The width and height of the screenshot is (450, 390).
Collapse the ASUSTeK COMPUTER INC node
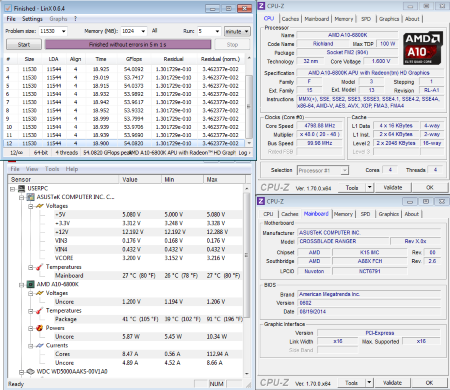pyautogui.click(x=21, y=197)
